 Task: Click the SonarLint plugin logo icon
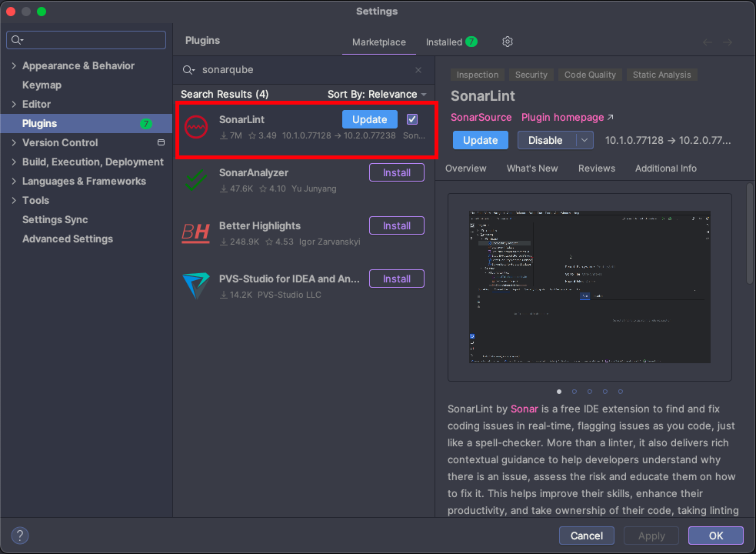pos(196,127)
